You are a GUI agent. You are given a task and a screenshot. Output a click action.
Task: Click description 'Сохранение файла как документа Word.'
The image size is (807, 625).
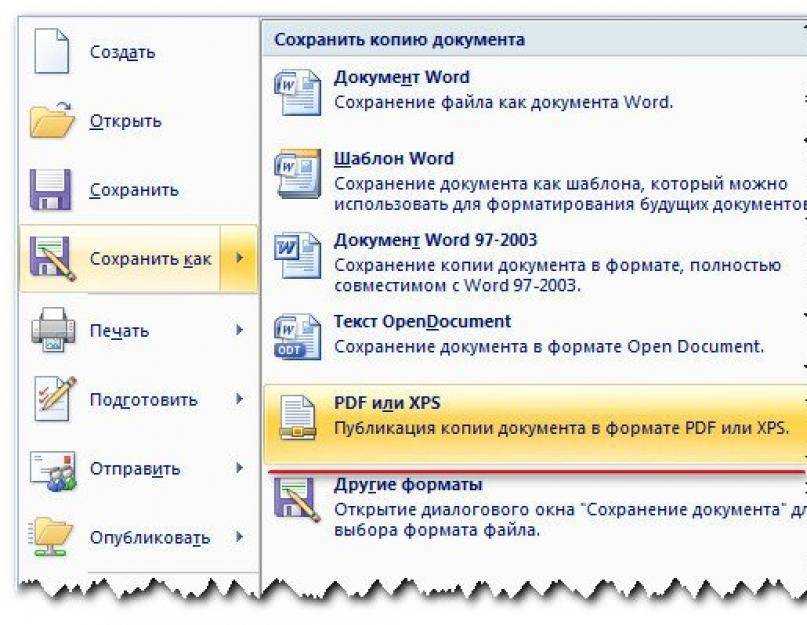503,102
